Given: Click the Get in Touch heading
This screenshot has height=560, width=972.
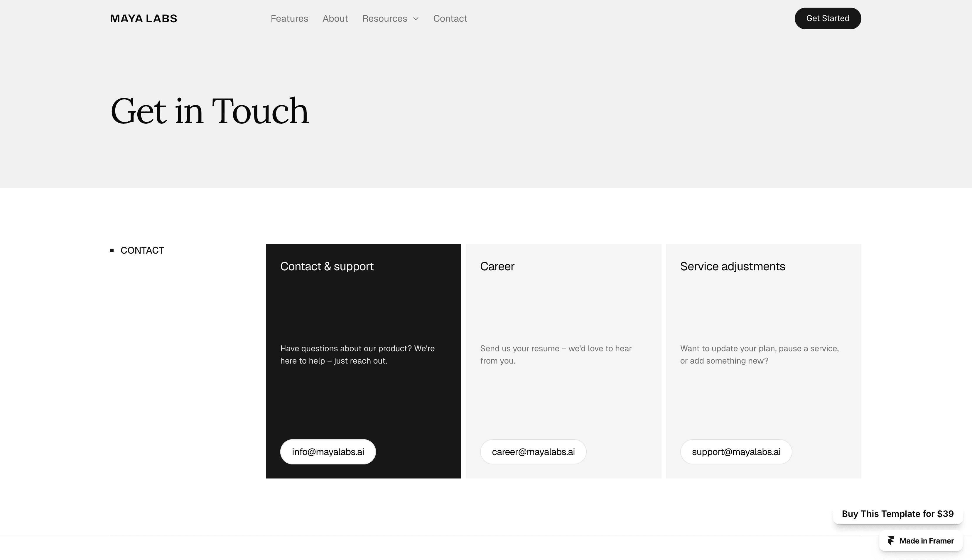Looking at the screenshot, I should coord(209,111).
